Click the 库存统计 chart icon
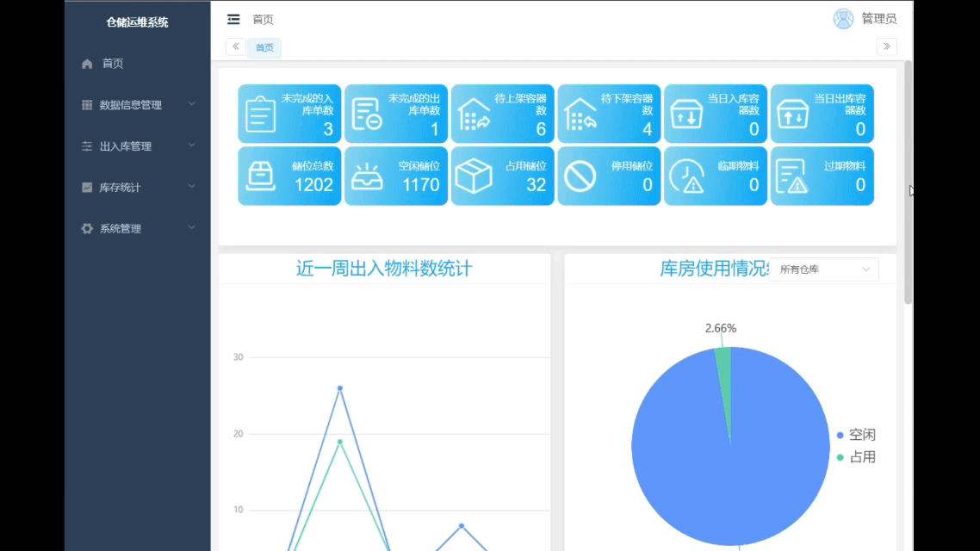Screen dimensions: 980x551 tap(87, 188)
